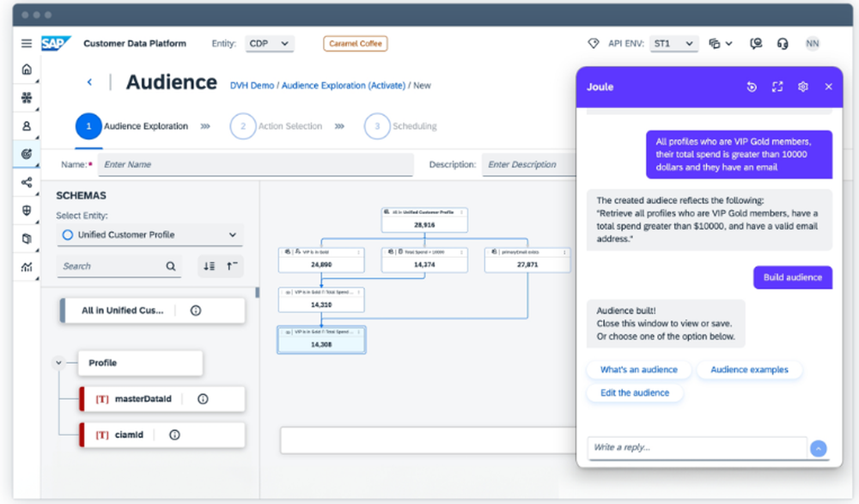Open the Entity CDP dropdown
This screenshot has height=504, width=859.
269,43
